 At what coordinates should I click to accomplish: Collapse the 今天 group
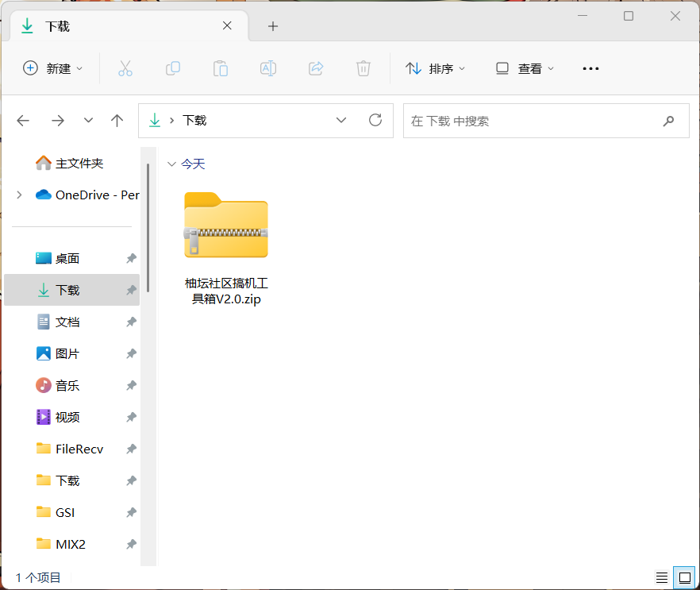tap(171, 164)
